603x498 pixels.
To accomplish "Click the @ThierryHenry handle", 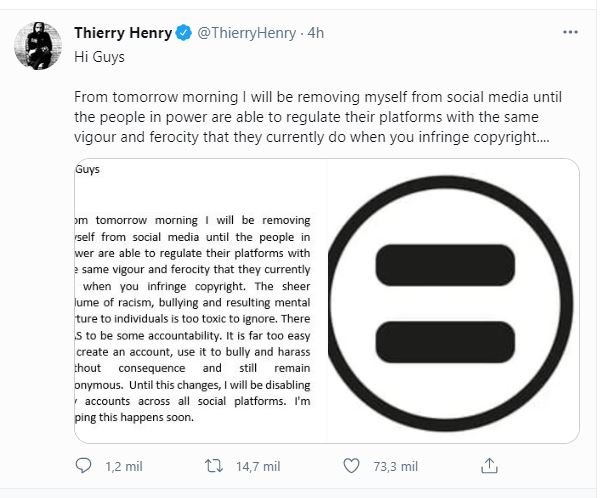I will point(238,34).
